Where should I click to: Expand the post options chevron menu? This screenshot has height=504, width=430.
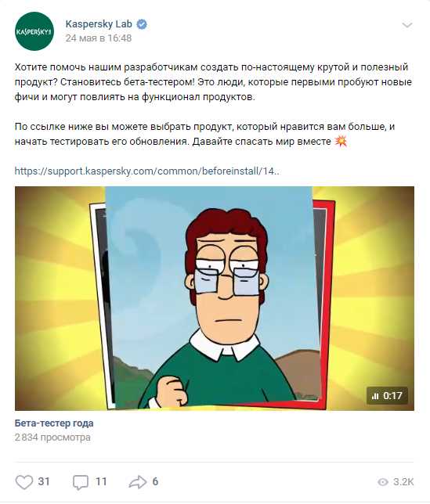tap(407, 25)
